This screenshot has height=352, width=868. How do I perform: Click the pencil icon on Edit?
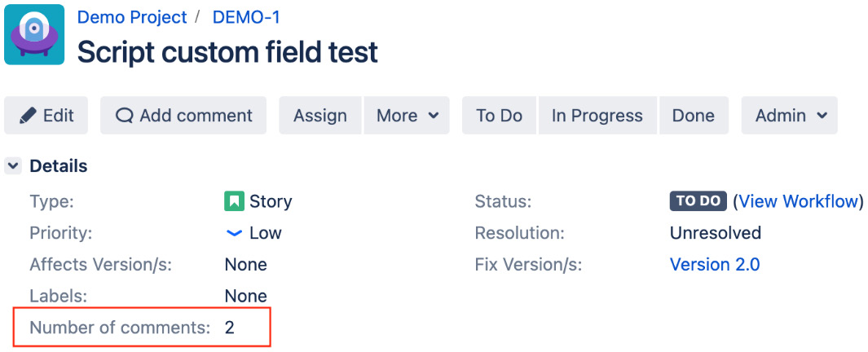(x=27, y=116)
